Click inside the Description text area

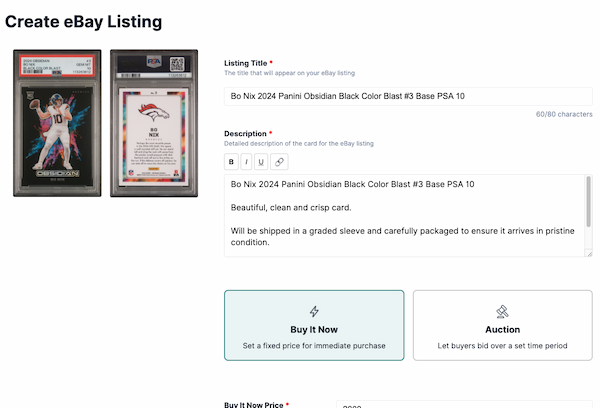[x=404, y=216]
